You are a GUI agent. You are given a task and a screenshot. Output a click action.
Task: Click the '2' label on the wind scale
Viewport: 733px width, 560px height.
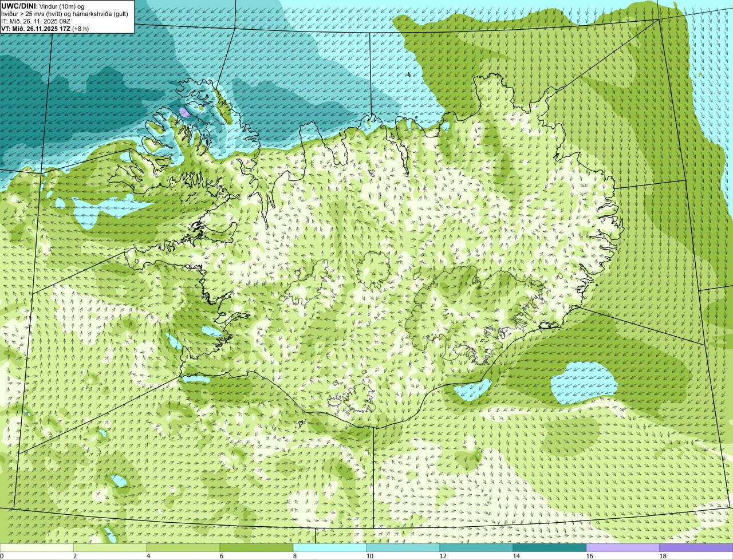[x=75, y=556]
